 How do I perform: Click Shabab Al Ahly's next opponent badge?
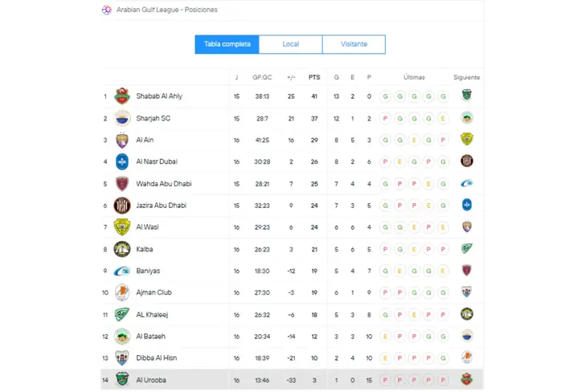[467, 95]
